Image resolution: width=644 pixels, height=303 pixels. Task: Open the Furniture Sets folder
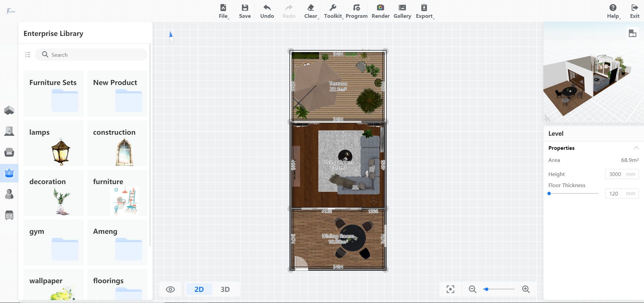coord(54,94)
